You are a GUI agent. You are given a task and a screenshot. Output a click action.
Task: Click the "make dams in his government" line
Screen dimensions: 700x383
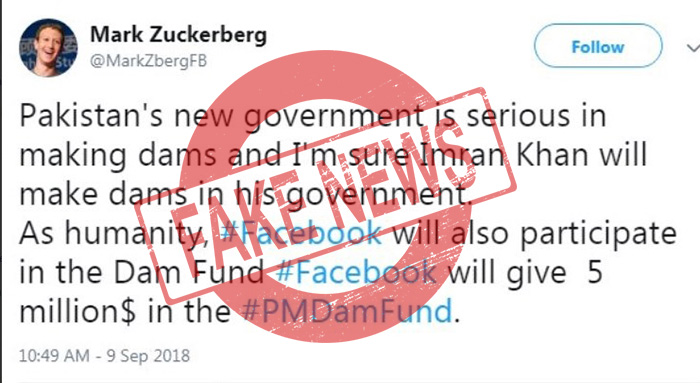pos(246,195)
